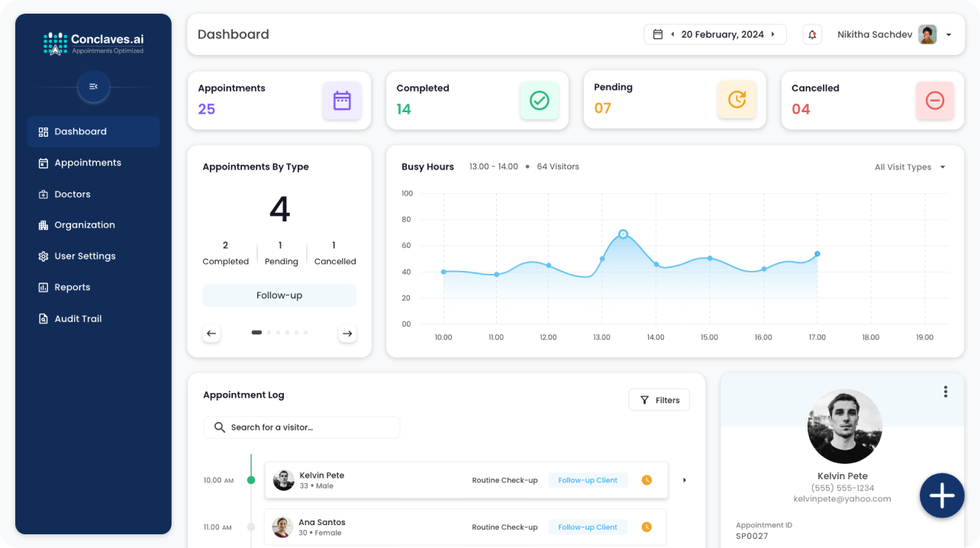Show next appointment type with right arrow

point(347,334)
